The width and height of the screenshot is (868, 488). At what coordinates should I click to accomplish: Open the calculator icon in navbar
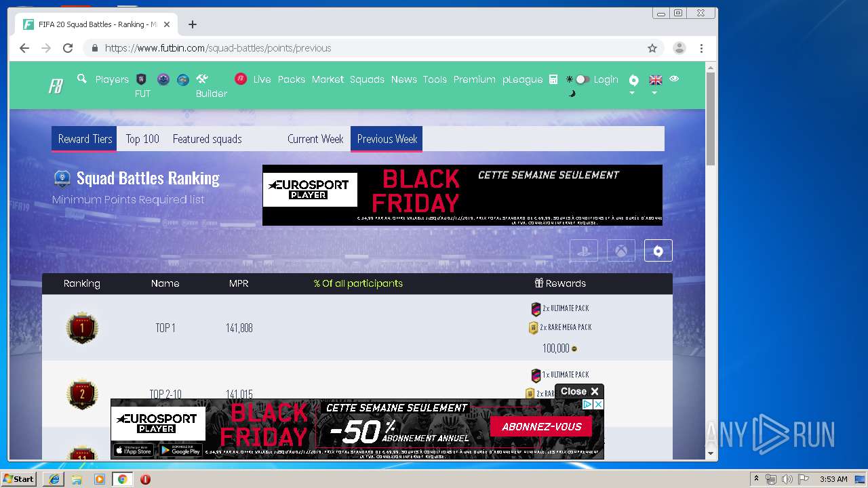(x=553, y=79)
